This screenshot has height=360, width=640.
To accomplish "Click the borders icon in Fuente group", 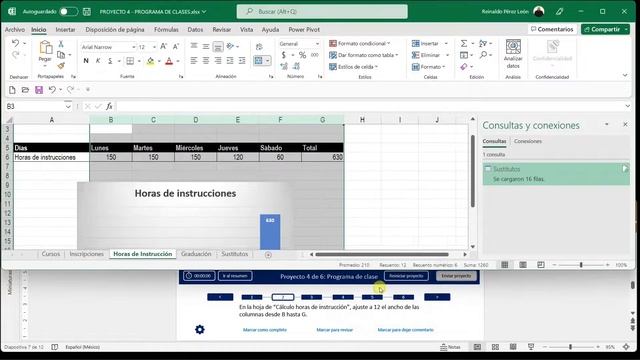I will pos(130,61).
